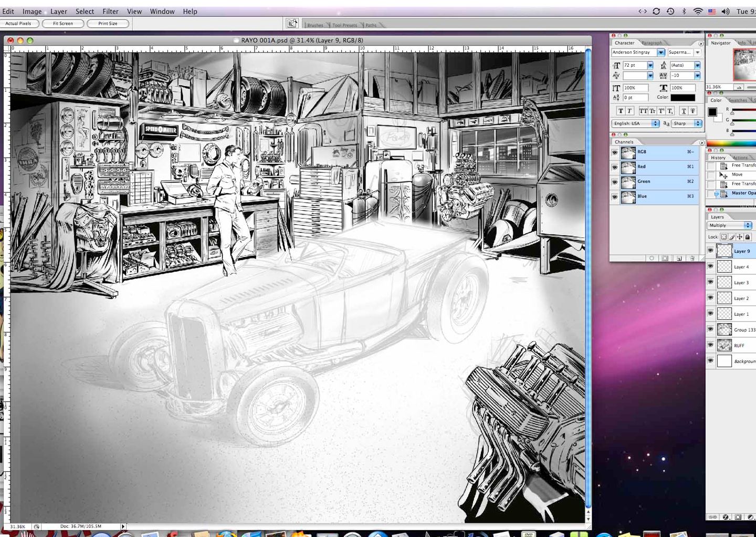Switch to the Swatches tab

pyautogui.click(x=738, y=100)
